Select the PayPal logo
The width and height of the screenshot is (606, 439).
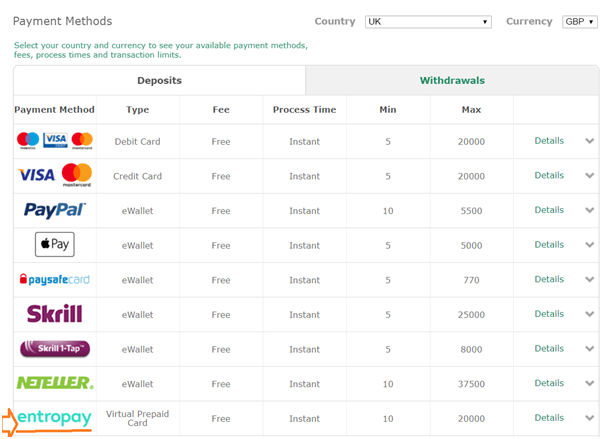(x=54, y=210)
